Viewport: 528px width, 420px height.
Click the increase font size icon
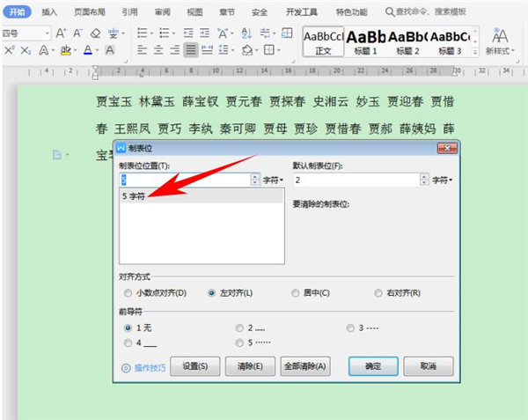61,33
